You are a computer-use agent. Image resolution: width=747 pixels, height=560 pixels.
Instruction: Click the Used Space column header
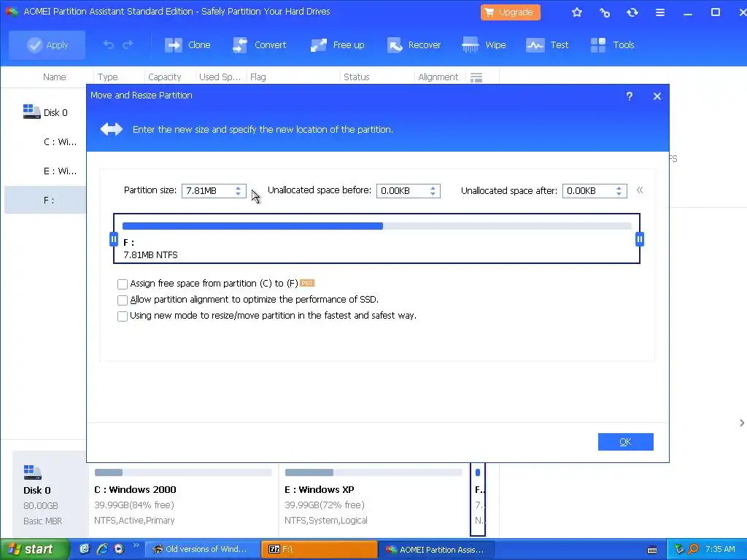(220, 77)
